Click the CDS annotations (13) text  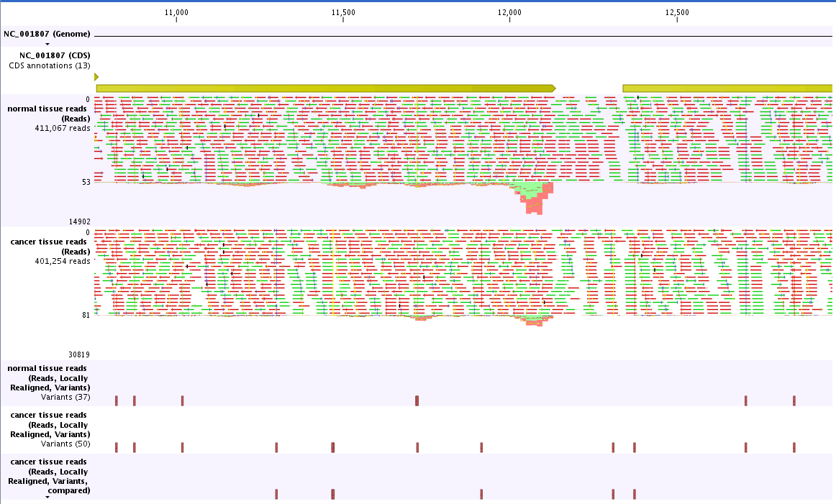pos(50,65)
